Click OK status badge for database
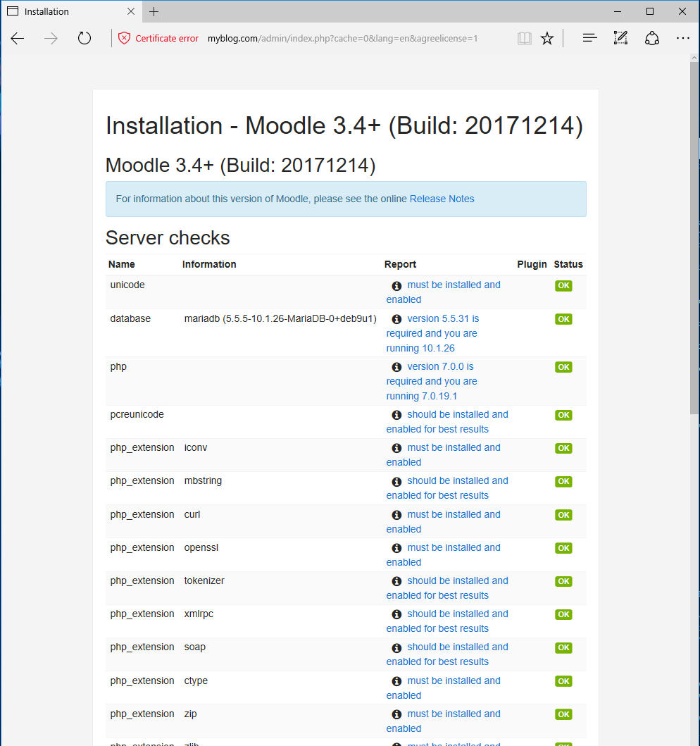Screen dimensions: 700x746 (563, 319)
